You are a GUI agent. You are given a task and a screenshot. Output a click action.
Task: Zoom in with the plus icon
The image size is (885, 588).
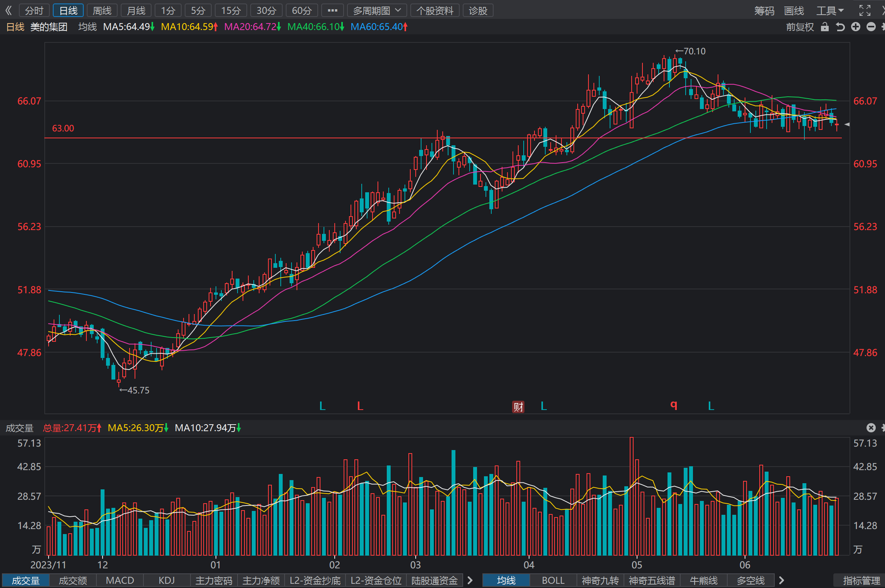856,27
